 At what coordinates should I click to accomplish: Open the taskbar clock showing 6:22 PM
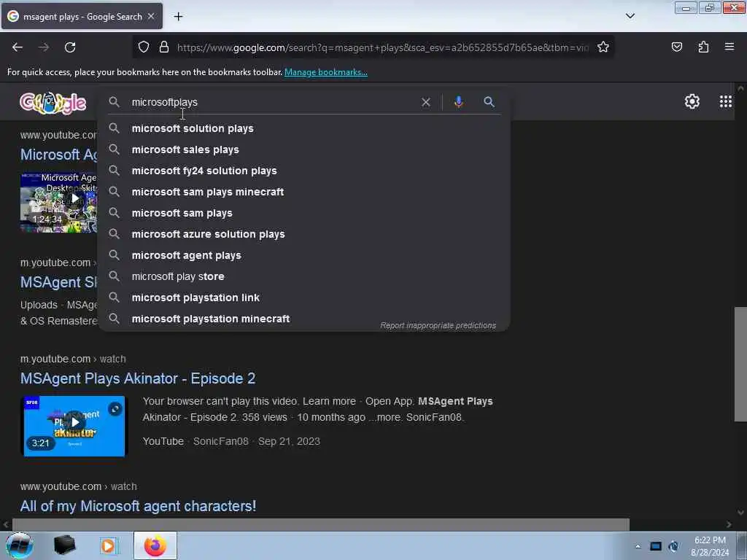click(710, 546)
